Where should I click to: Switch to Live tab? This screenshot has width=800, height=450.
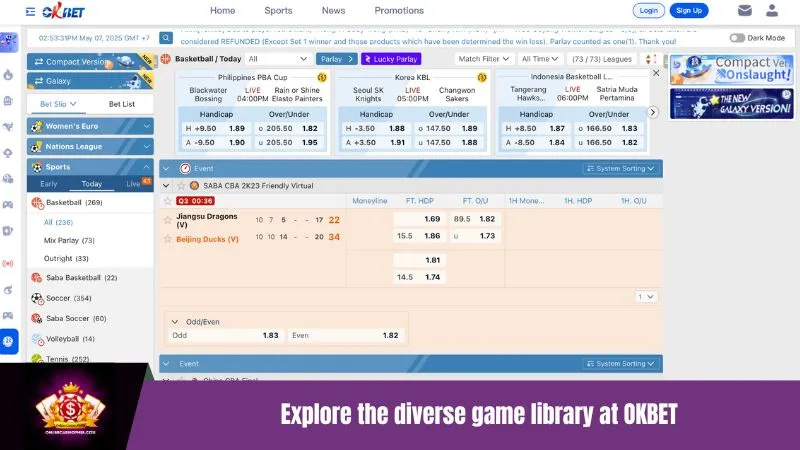pyautogui.click(x=133, y=184)
